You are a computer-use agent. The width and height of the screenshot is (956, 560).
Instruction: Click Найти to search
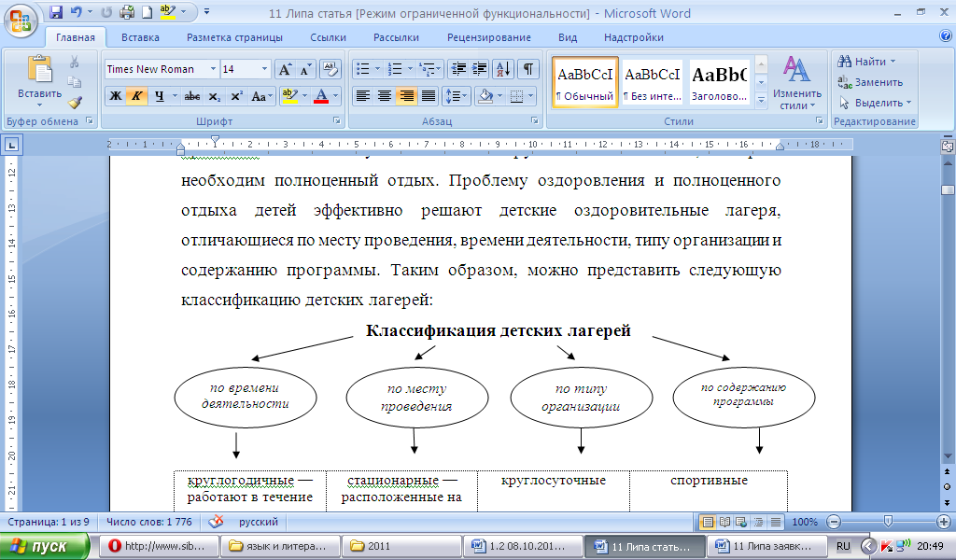(866, 62)
